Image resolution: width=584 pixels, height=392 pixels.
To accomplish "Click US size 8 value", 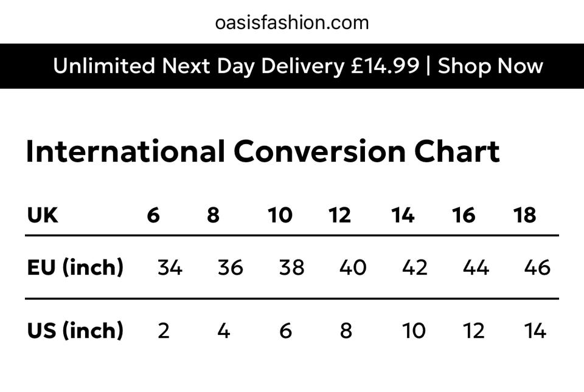I will 346,331.
